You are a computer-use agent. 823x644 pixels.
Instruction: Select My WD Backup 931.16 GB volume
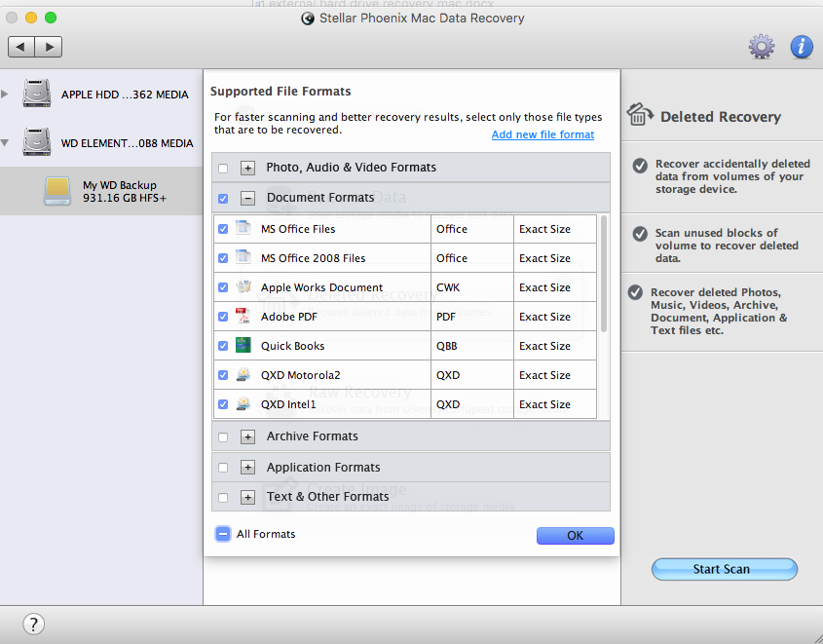pos(101,191)
